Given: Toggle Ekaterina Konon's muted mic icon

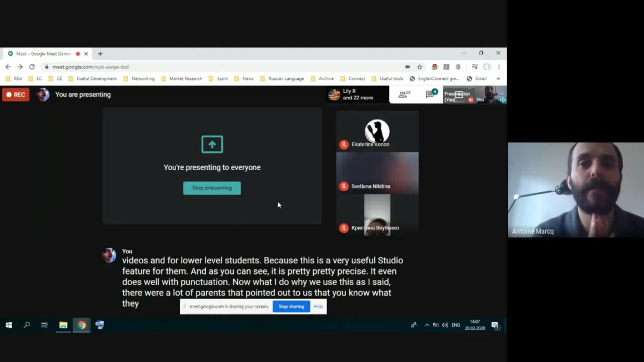Looking at the screenshot, I should pos(344,144).
